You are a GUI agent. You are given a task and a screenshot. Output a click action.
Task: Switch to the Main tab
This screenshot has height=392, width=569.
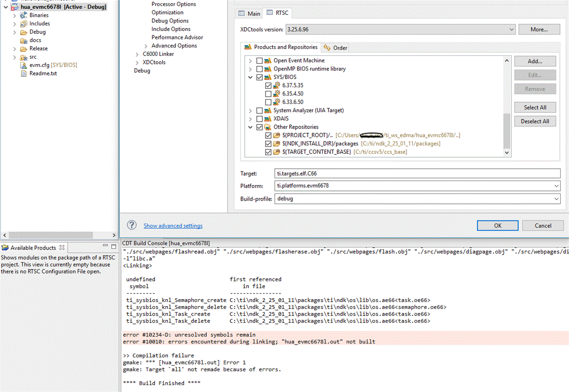(249, 13)
